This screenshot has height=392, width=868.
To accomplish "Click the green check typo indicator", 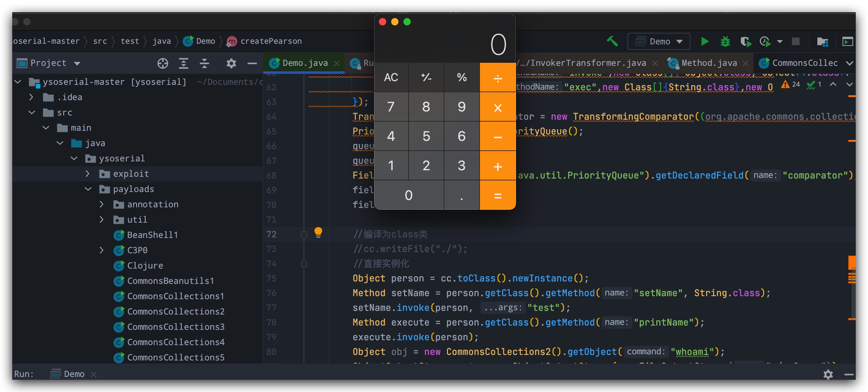I will click(814, 84).
